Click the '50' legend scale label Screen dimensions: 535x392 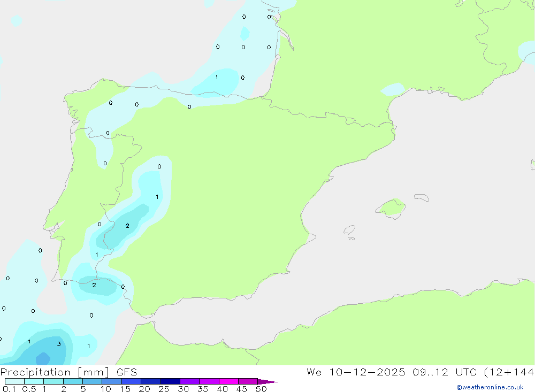click(262, 389)
